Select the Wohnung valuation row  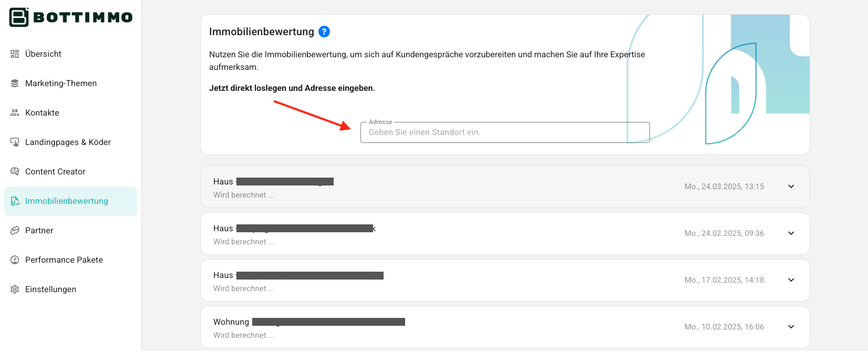click(505, 327)
